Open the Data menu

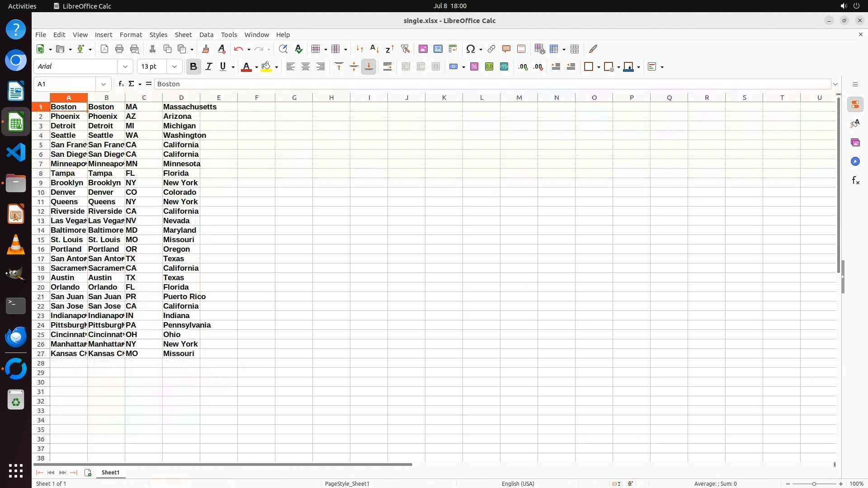pyautogui.click(x=206, y=35)
